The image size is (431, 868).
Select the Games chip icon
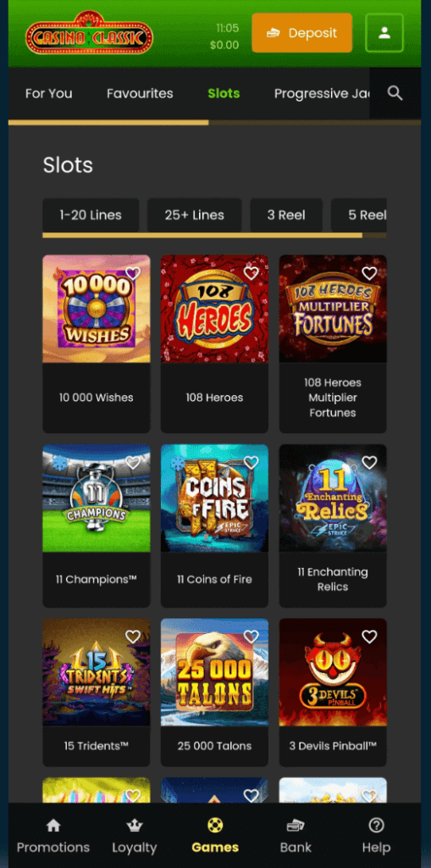(215, 826)
